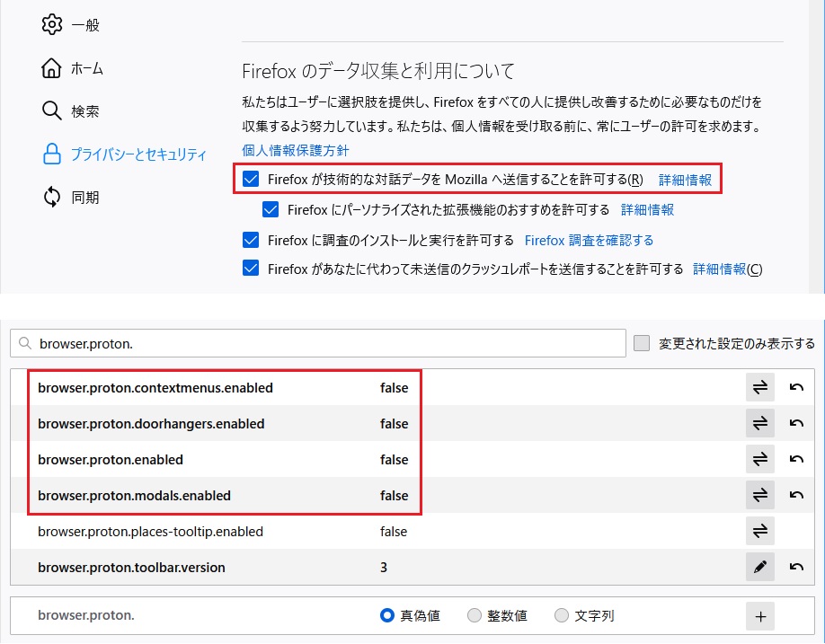Image resolution: width=825 pixels, height=644 pixels.
Task: Click the plus button to add preference
Action: 759,616
